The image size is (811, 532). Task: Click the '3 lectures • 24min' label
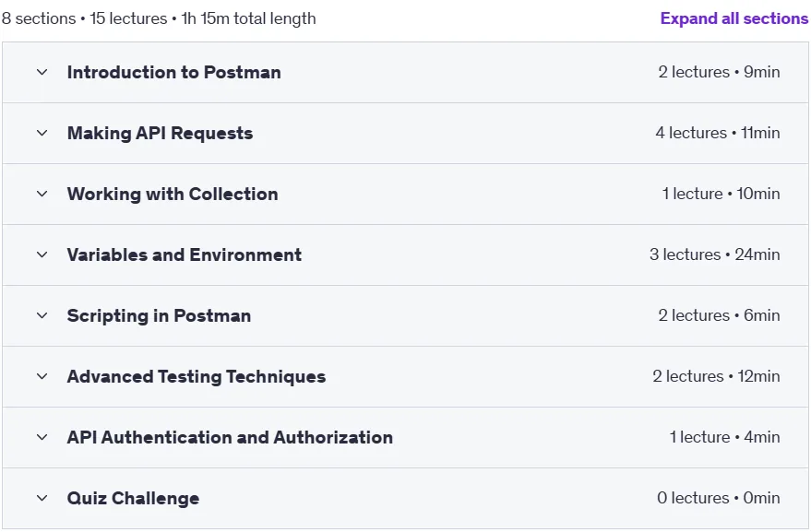[715, 254]
